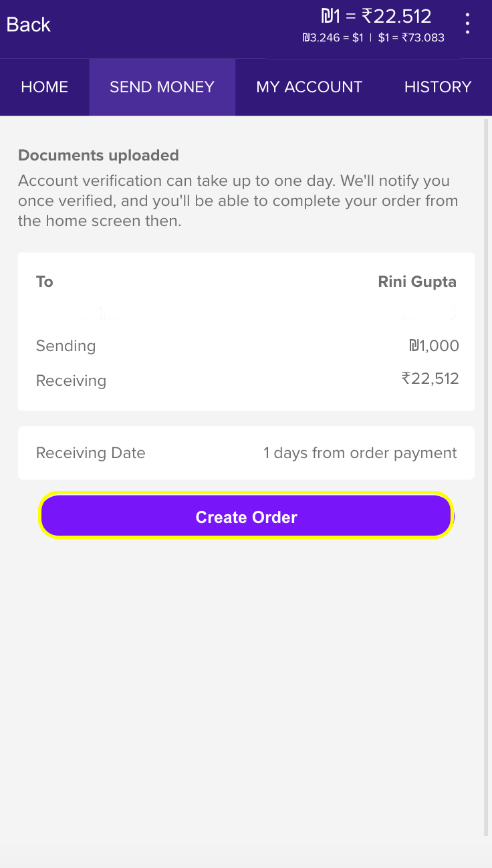Tap the Sending label

pos(66,346)
